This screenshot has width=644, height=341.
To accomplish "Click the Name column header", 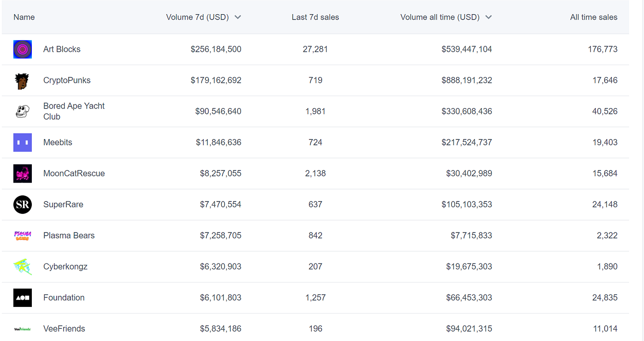I will 24,17.
